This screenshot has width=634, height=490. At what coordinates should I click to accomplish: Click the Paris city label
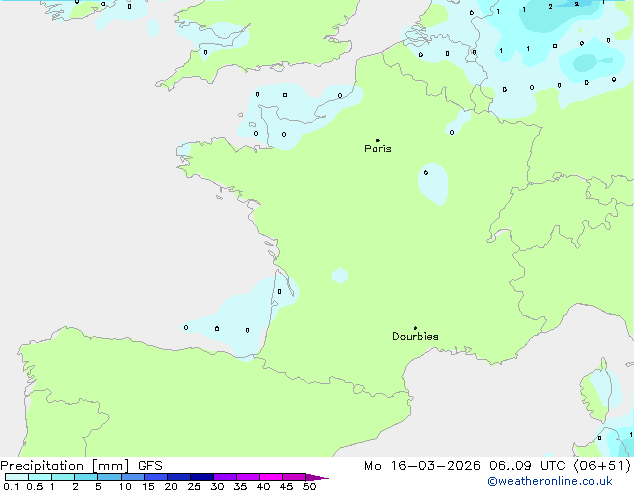[378, 149]
